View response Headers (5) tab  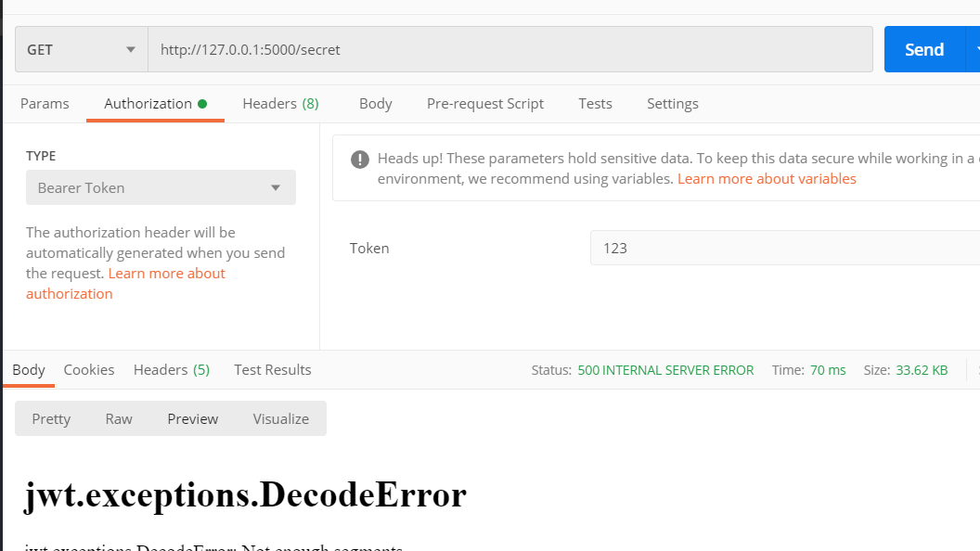point(172,370)
